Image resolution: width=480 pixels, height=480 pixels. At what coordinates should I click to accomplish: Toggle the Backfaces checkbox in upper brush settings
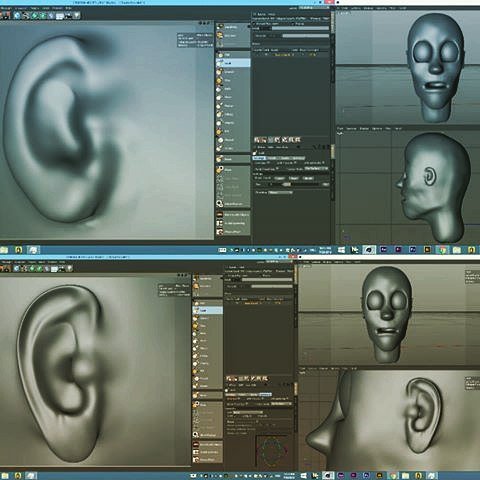click(277, 169)
